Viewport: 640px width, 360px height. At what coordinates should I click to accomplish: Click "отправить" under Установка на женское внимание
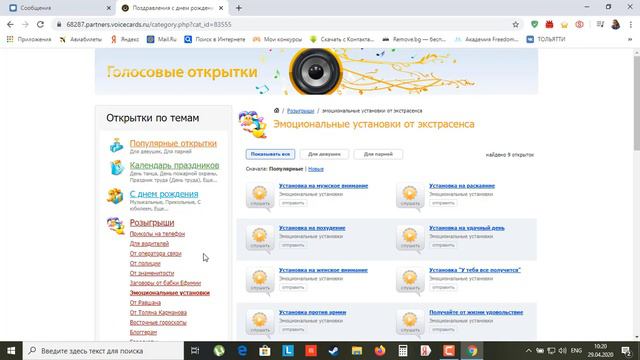pyautogui.click(x=293, y=287)
